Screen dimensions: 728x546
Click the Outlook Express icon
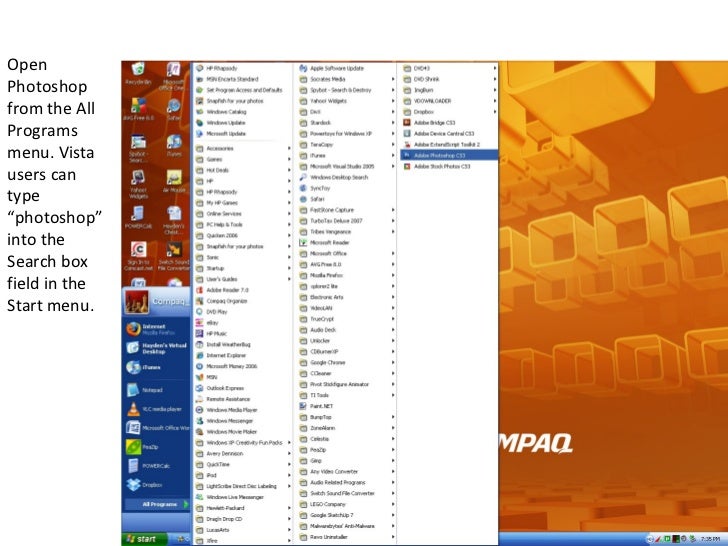[x=200, y=388]
